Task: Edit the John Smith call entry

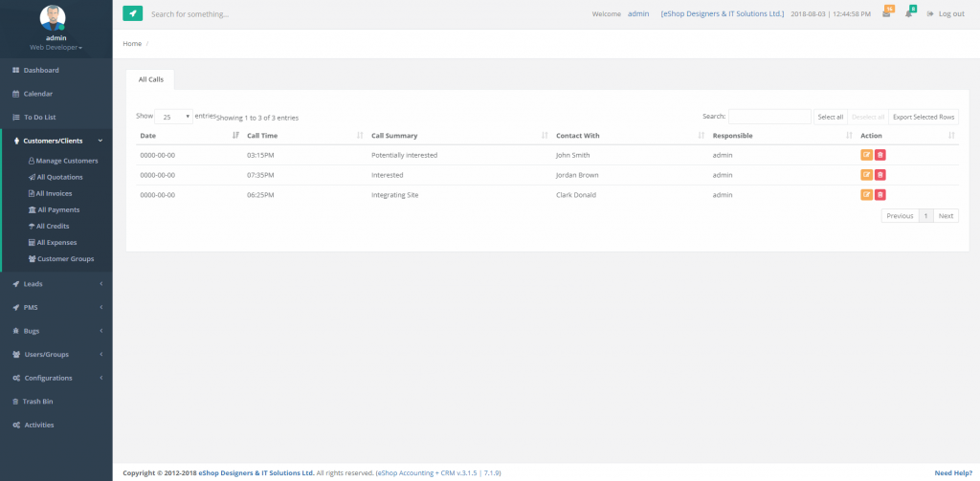Action: (x=866, y=154)
